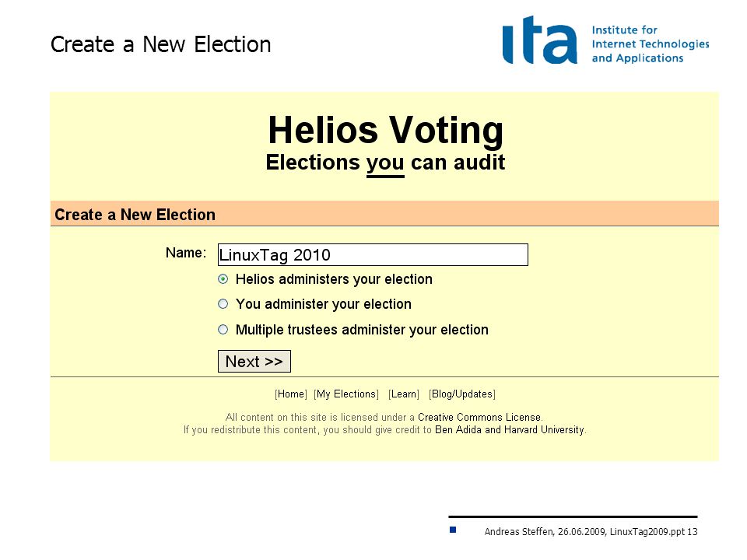Open the Blog/Updates link
This screenshot has height=560, width=747.
click(x=462, y=394)
